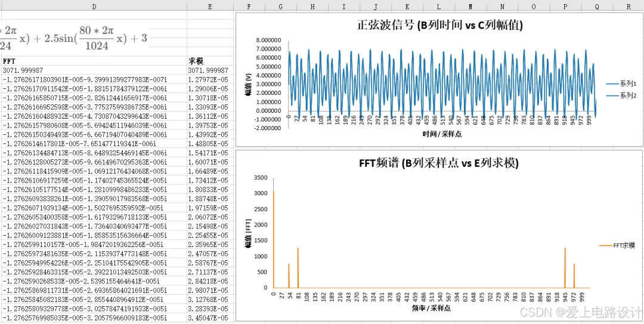Select cell with value 1.48805E-05
The height and width of the screenshot is (324, 644).
[x=210, y=143]
